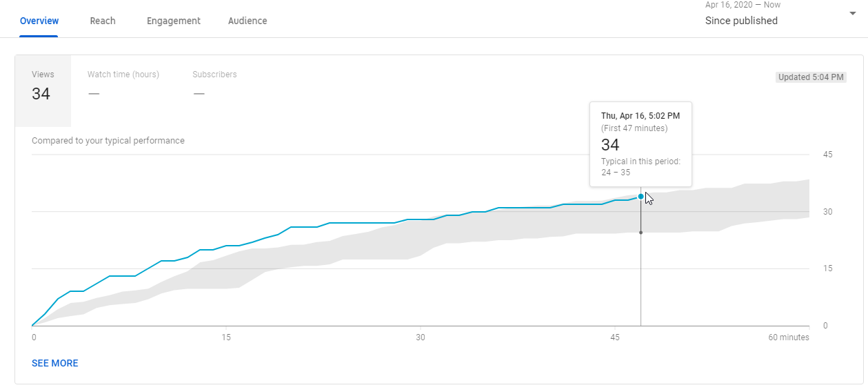This screenshot has width=868, height=392.
Task: Switch to the Overview tab
Action: pos(39,21)
